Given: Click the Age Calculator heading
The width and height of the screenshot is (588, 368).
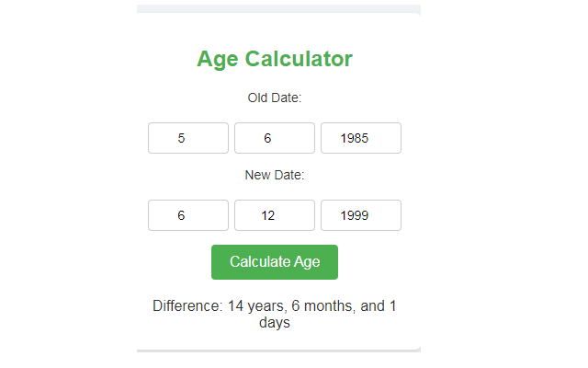Looking at the screenshot, I should [x=274, y=59].
